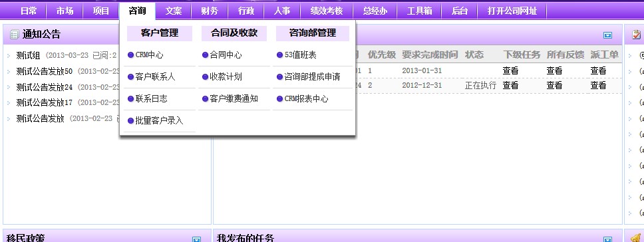Click the bell icon at the bottom right

tap(636, 238)
